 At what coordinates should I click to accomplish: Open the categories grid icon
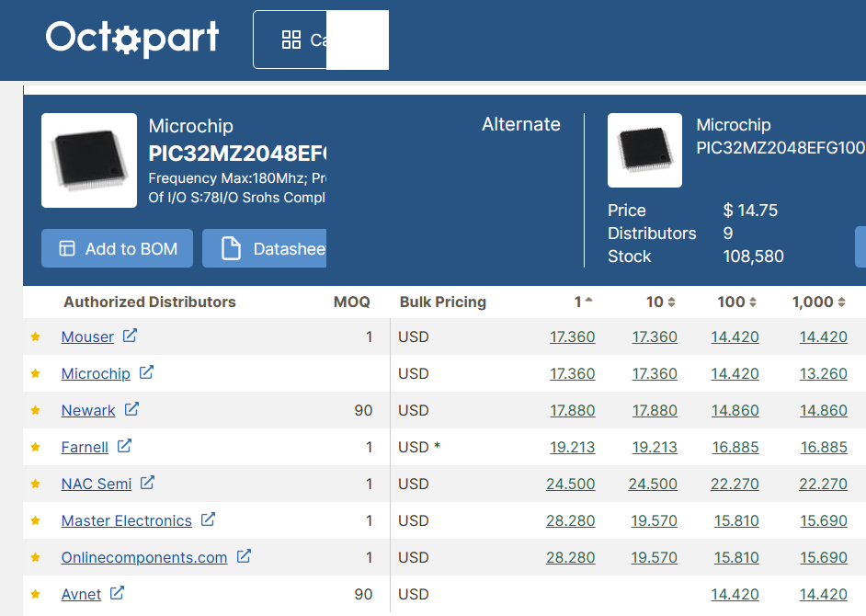291,40
